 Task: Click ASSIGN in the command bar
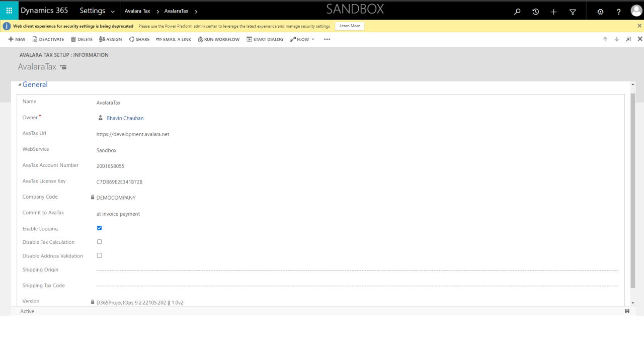[111, 39]
